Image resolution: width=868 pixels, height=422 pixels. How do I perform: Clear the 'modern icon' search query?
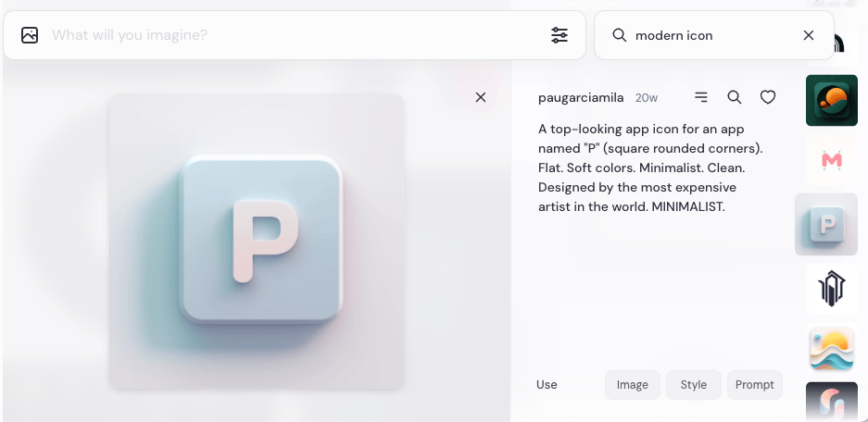click(808, 35)
